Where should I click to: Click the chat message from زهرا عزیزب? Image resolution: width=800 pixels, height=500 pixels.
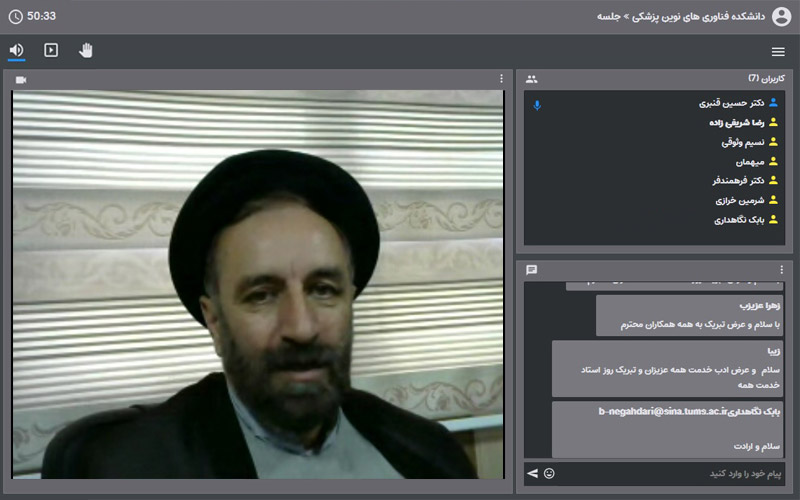tap(689, 315)
